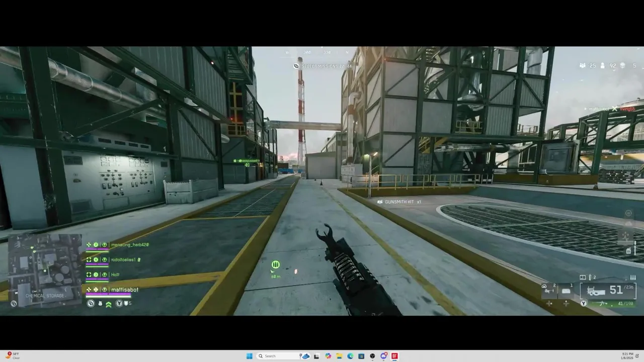This screenshot has height=362, width=644.
Task: Click the primary weapon with 51 ammo
Action: [x=608, y=290]
